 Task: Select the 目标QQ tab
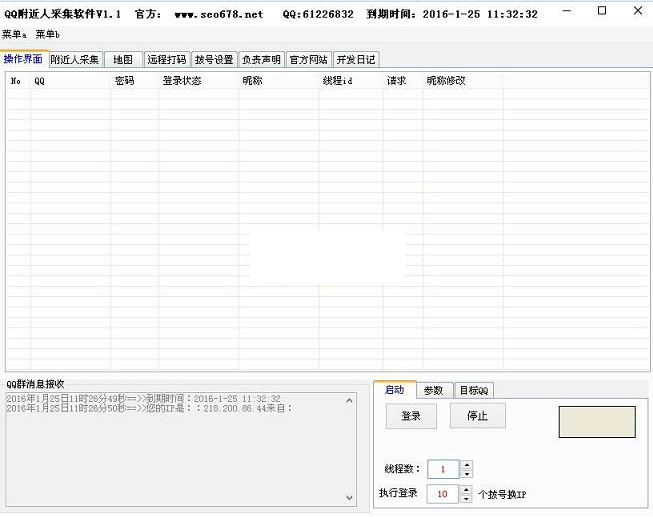pos(474,390)
